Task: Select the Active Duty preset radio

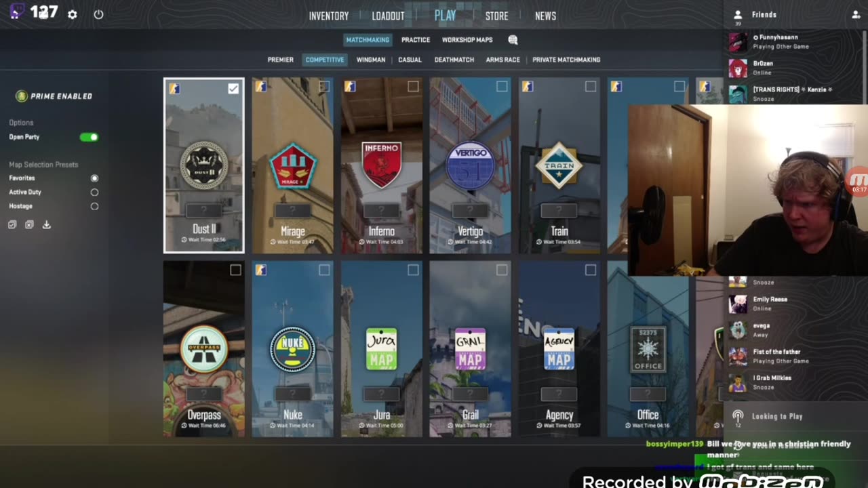Action: (94, 192)
